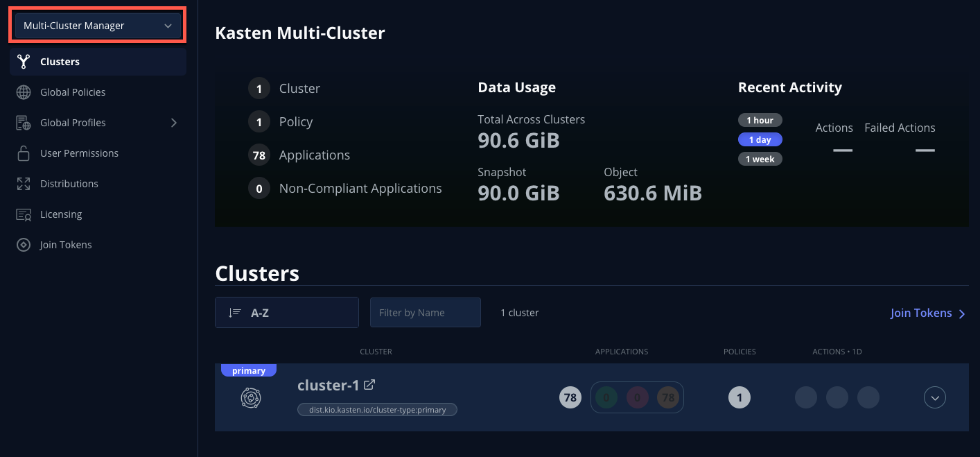Click the dist.kio.kasten.io/cluster-type:primary label

coord(377,409)
